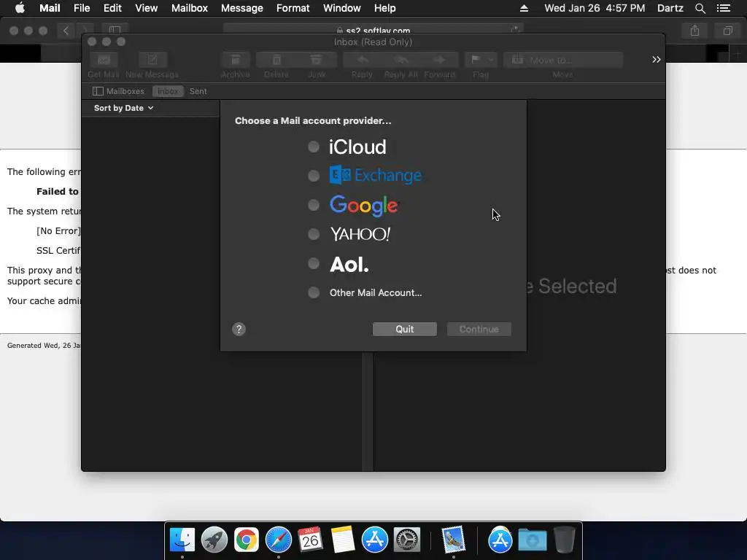The width and height of the screenshot is (747, 560).
Task: Select the iCloud account radio button
Action: pyautogui.click(x=314, y=147)
